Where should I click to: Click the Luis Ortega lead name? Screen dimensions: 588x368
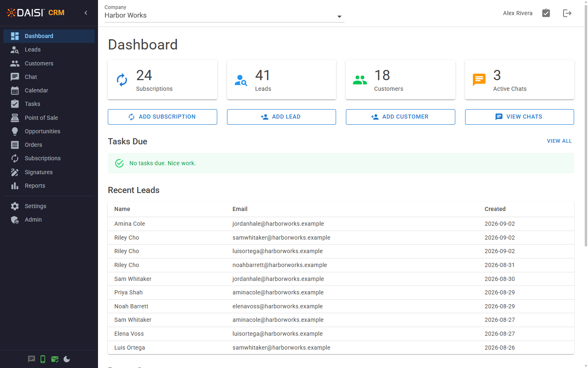[129, 348]
